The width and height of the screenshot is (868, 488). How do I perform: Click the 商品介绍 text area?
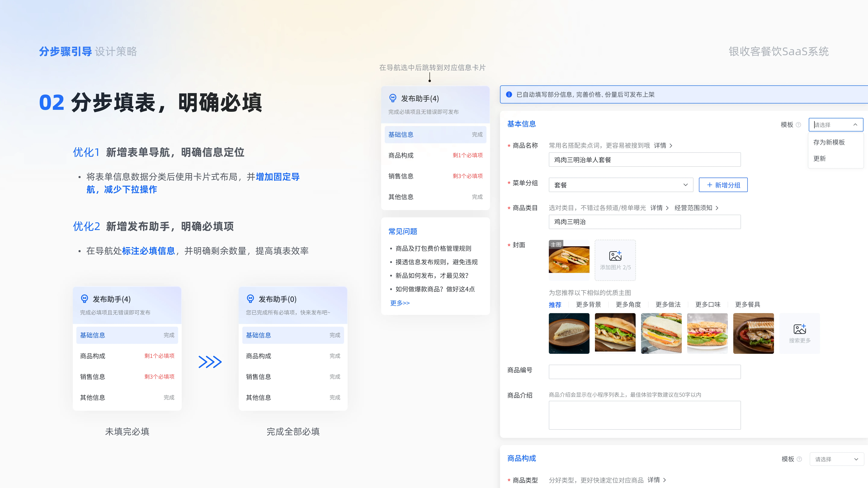[645, 415]
